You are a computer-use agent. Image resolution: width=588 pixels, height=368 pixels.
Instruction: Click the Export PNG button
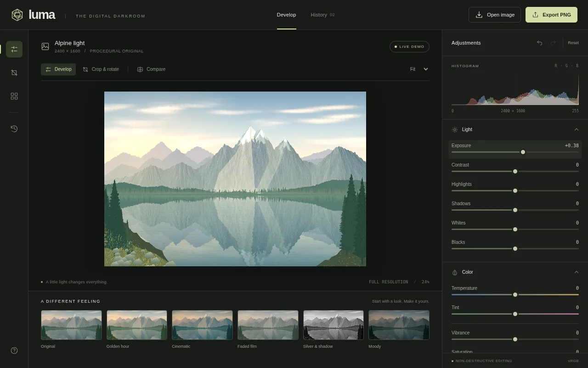coord(551,15)
